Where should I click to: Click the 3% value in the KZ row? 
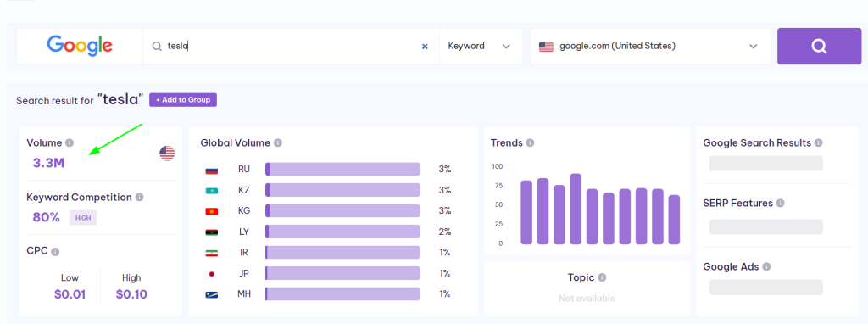tap(445, 190)
